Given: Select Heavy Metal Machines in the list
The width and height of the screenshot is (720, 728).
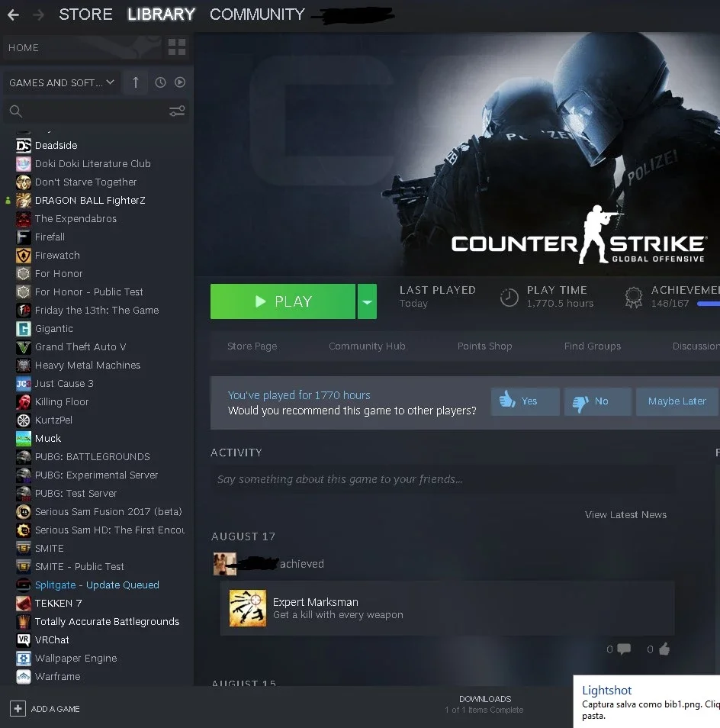Looking at the screenshot, I should 87,366.
